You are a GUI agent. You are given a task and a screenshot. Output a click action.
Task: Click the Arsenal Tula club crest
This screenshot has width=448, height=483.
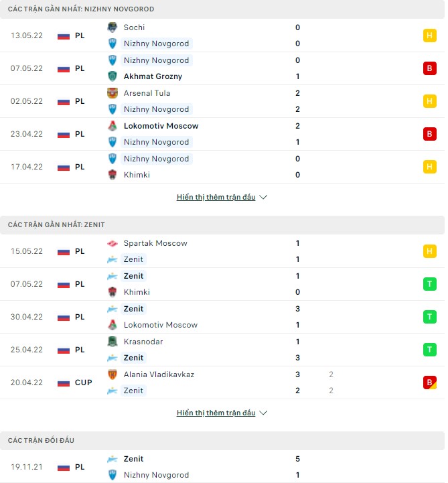coord(113,93)
